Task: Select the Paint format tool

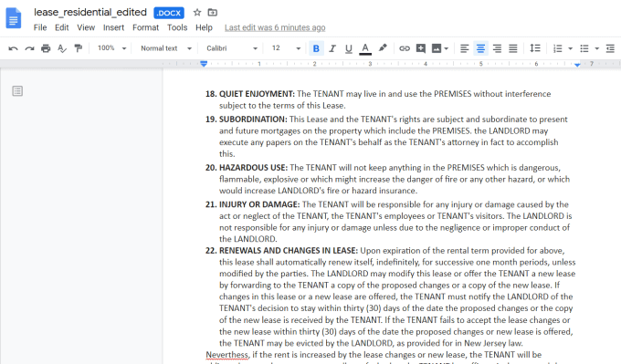Action: pos(79,48)
